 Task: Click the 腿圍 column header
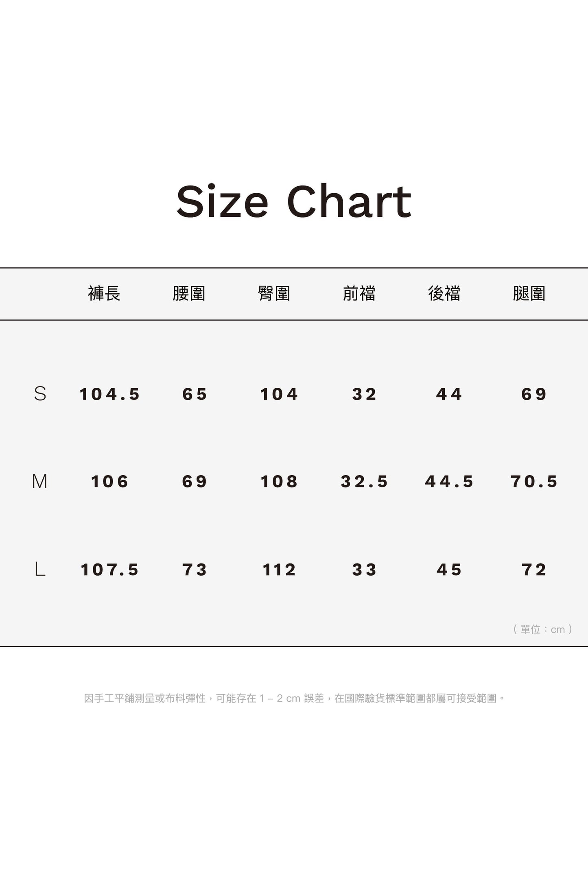(x=529, y=293)
